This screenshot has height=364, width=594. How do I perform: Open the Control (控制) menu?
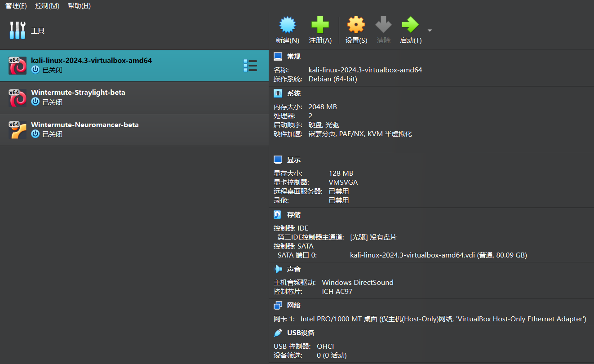click(x=47, y=6)
